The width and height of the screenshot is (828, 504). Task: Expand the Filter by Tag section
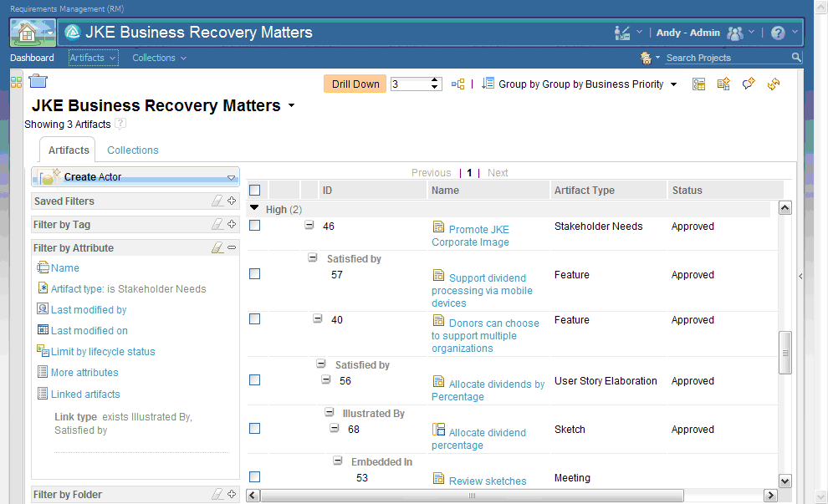232,224
